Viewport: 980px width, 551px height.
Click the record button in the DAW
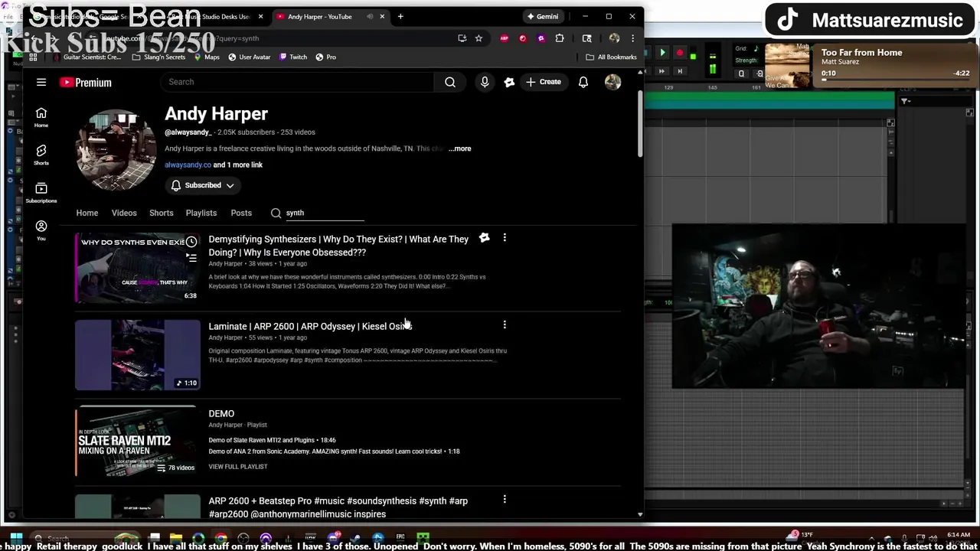click(679, 53)
